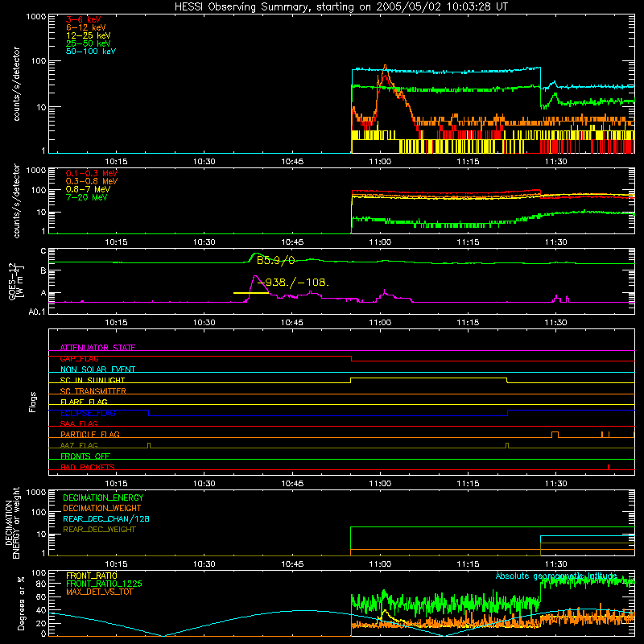Select the 0.1-0.3 MeV legend label
Viewport: 644px width, 644px height.
point(92,173)
